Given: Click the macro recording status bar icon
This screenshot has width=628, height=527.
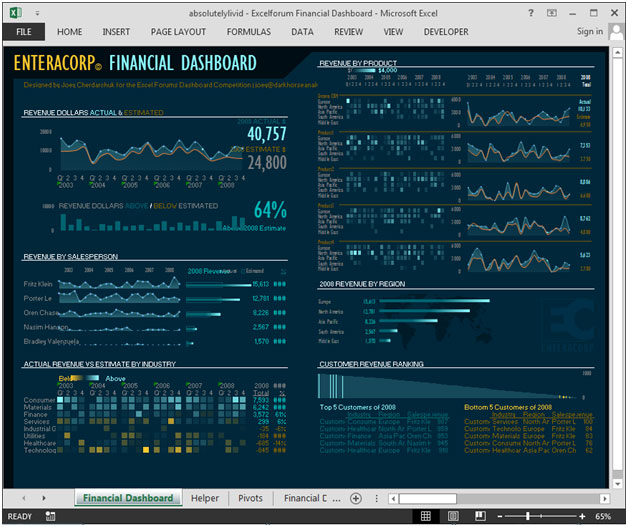Looking at the screenshot, I should pyautogui.click(x=50, y=516).
